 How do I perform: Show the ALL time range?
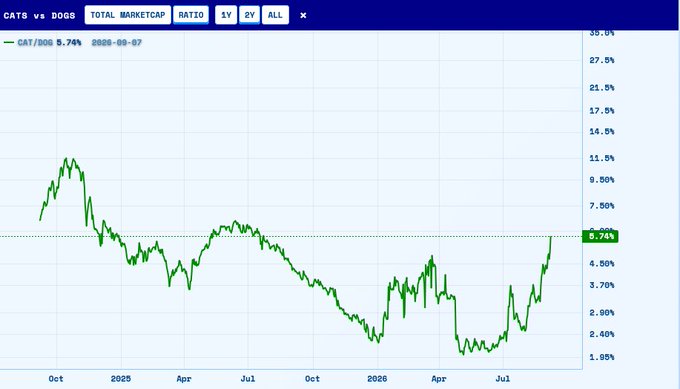[275, 15]
